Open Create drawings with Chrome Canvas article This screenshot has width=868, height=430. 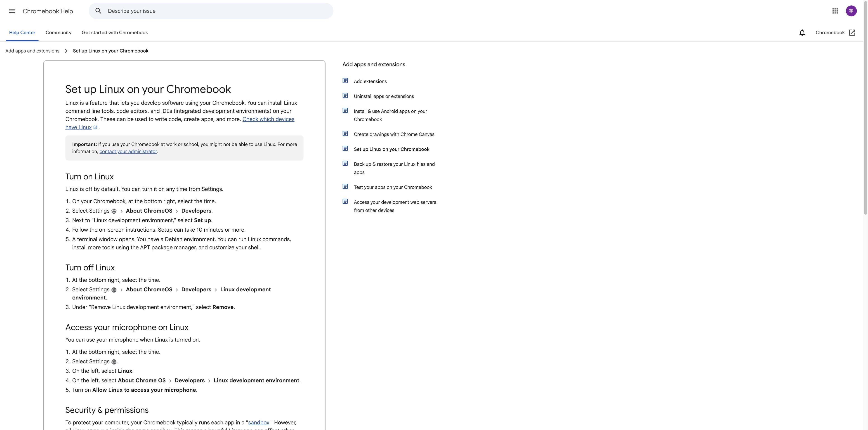[394, 134]
